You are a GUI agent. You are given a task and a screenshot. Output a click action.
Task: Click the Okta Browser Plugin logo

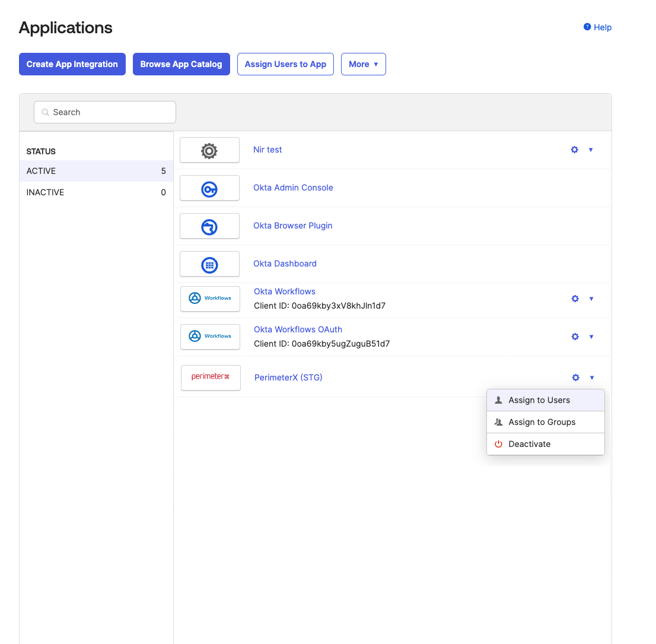coord(209,226)
